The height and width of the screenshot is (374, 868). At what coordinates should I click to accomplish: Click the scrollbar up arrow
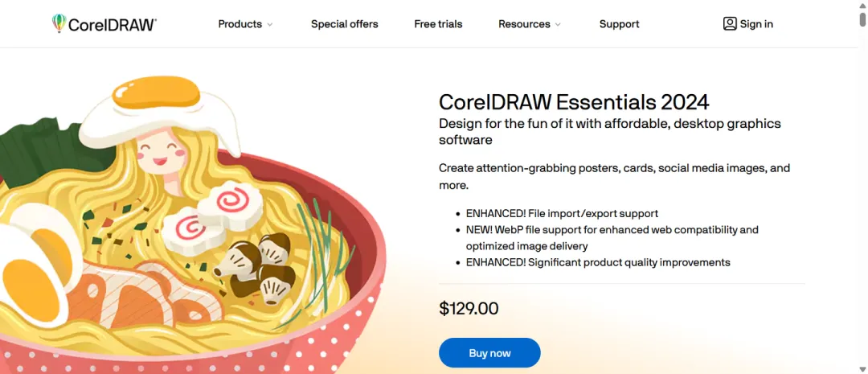tap(862, 5)
